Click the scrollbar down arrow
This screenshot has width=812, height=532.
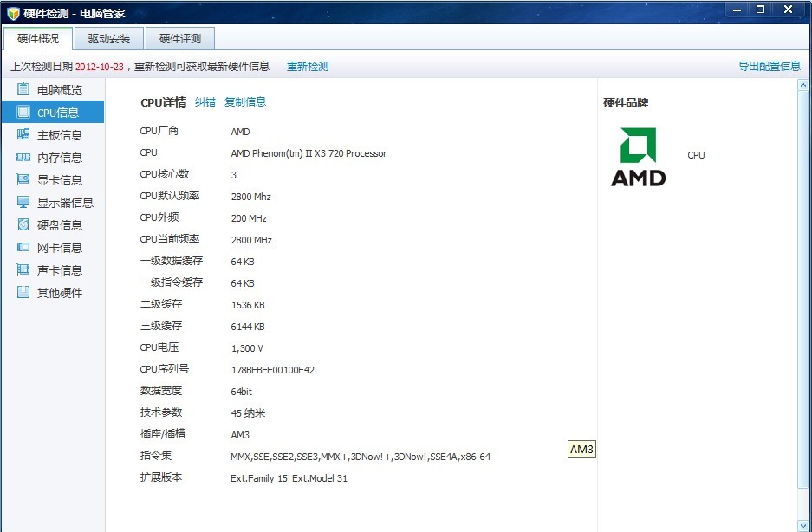(x=802, y=526)
